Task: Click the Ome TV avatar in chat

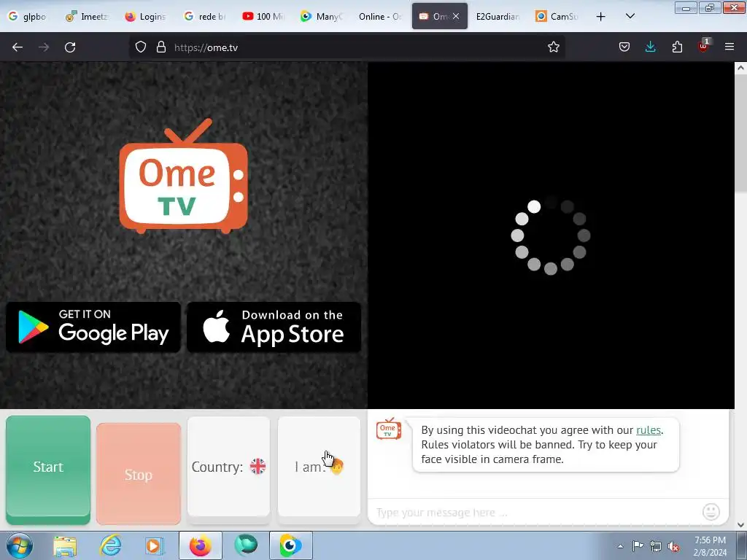Action: [389, 429]
